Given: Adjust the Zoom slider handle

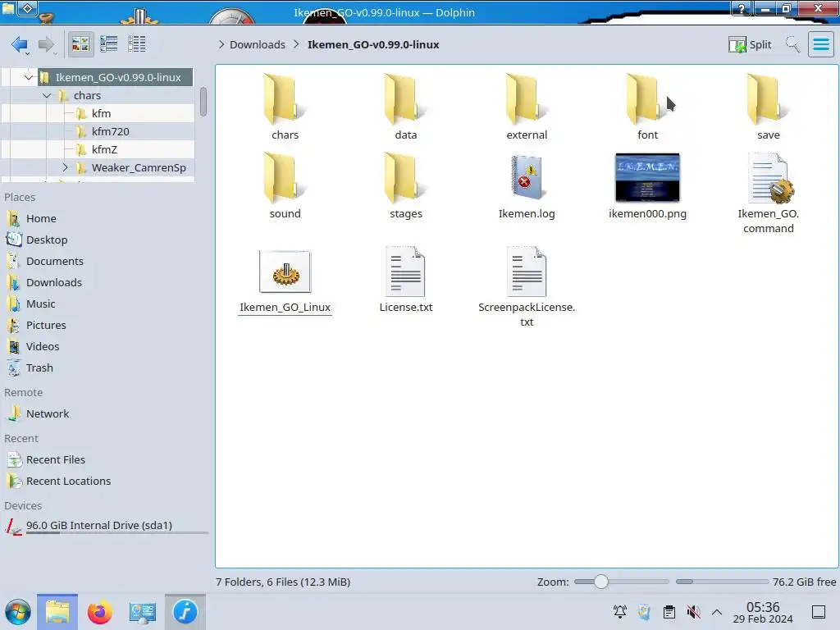Looking at the screenshot, I should click(x=601, y=582).
